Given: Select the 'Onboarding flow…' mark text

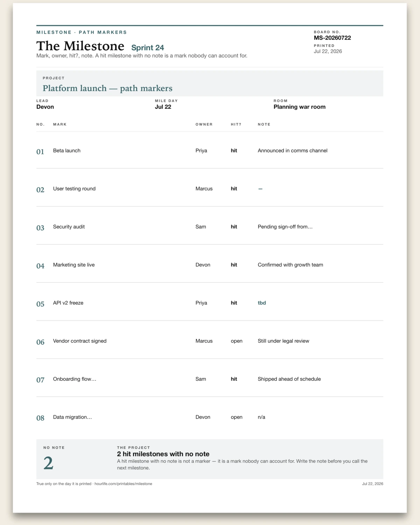Looking at the screenshot, I should click(x=75, y=379).
